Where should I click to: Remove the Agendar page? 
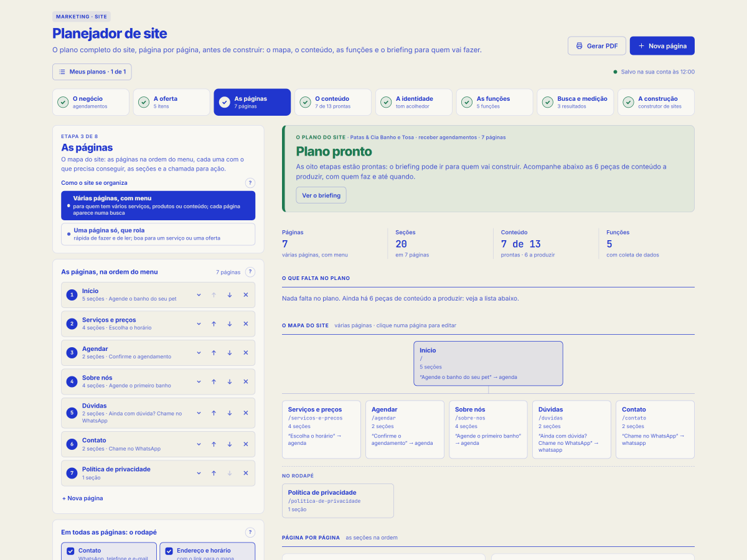[245, 353]
